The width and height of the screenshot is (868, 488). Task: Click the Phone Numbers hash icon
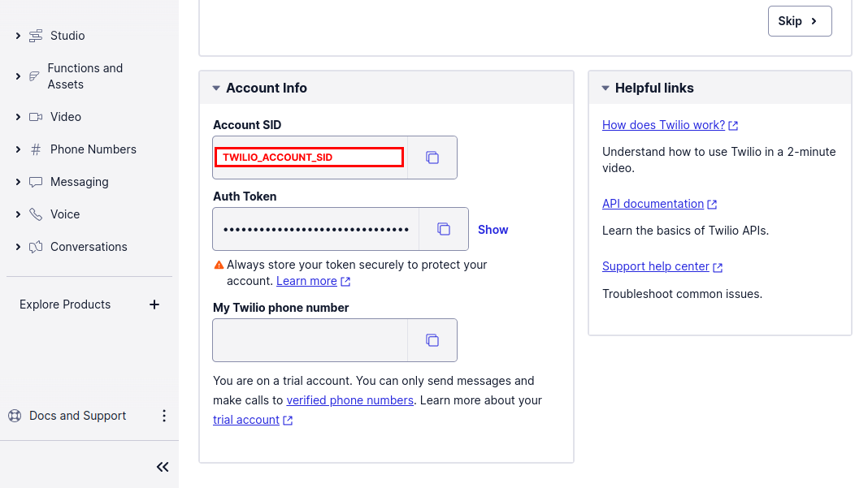[x=36, y=149]
